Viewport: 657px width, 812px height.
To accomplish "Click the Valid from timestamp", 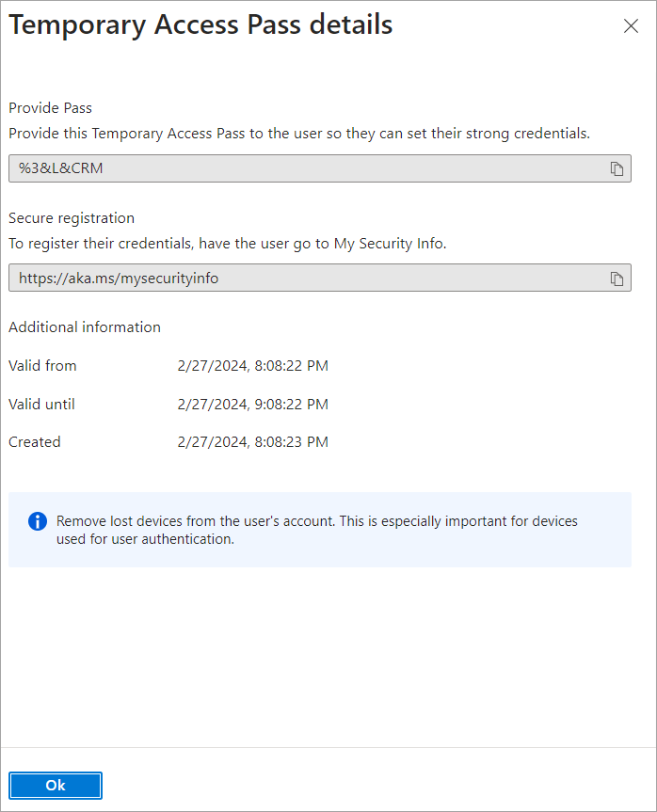I will 252,366.
